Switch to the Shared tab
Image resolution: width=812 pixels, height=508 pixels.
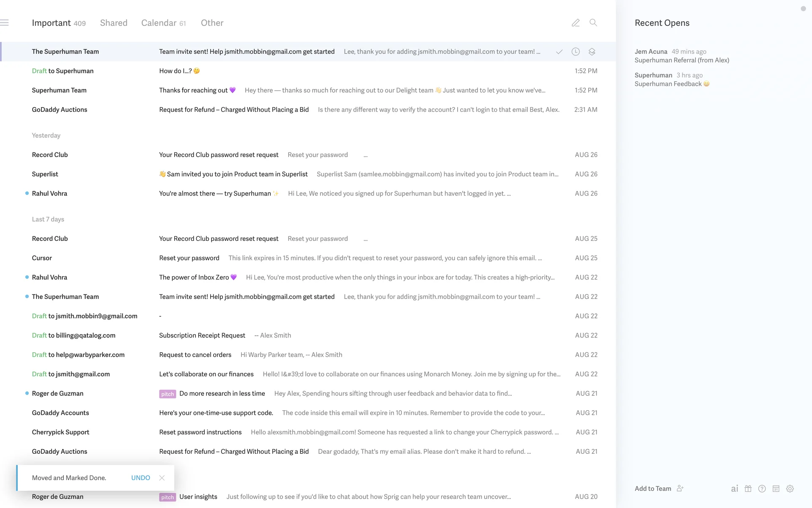113,23
